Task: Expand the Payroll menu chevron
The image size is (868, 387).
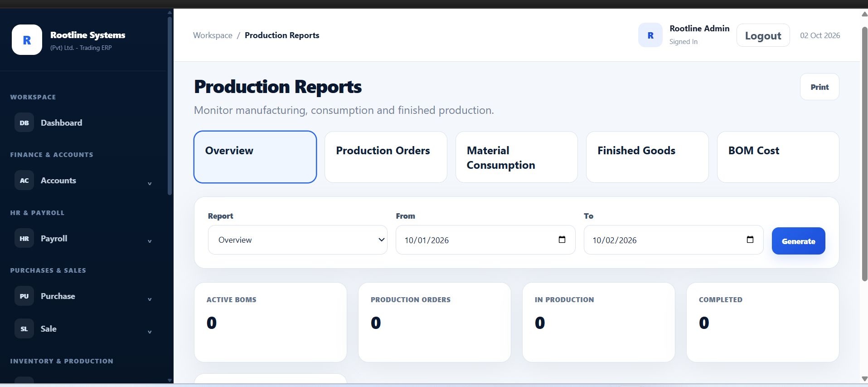Action: pyautogui.click(x=150, y=241)
